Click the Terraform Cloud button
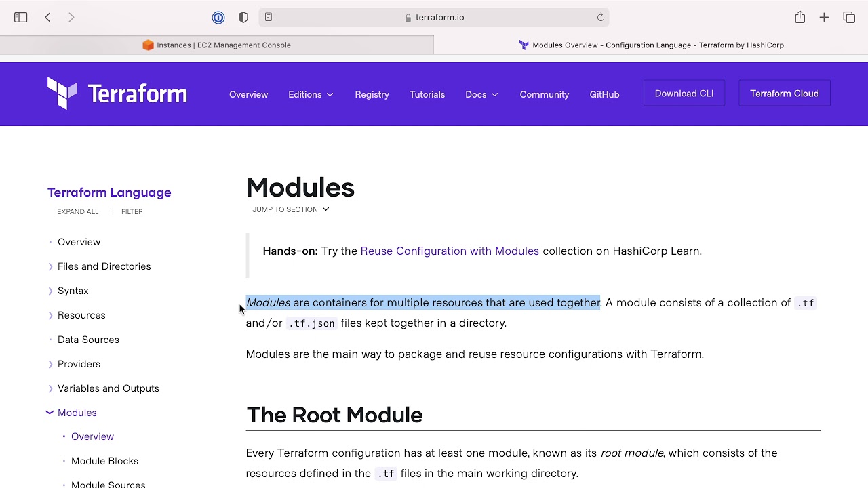This screenshot has height=488, width=868. pos(785,94)
